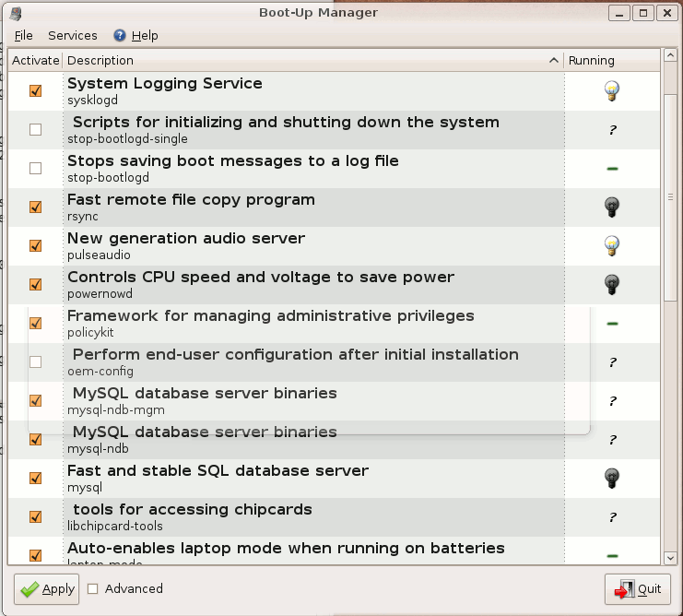Open the File menu
The height and width of the screenshot is (616, 683).
[x=23, y=35]
